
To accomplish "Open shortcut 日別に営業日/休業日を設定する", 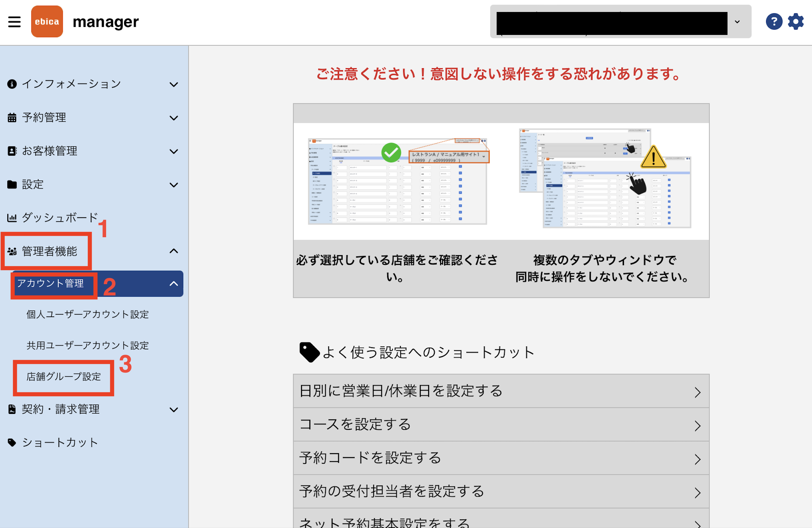I will (501, 391).
